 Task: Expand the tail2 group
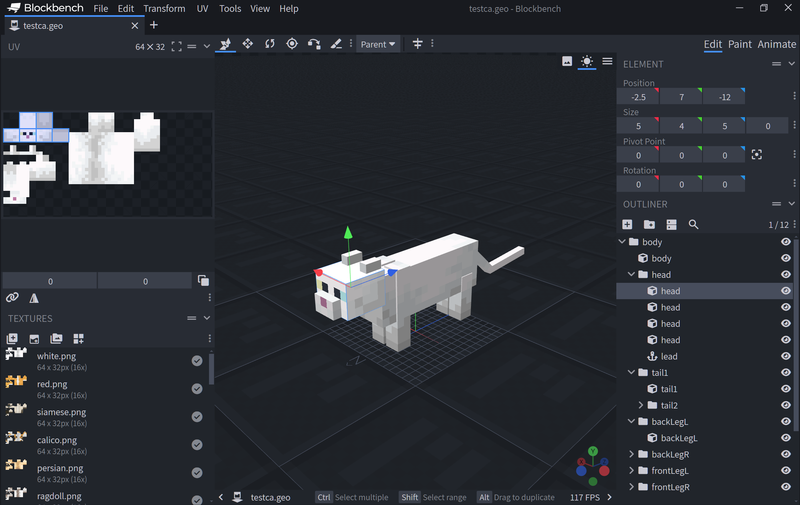[641, 405]
